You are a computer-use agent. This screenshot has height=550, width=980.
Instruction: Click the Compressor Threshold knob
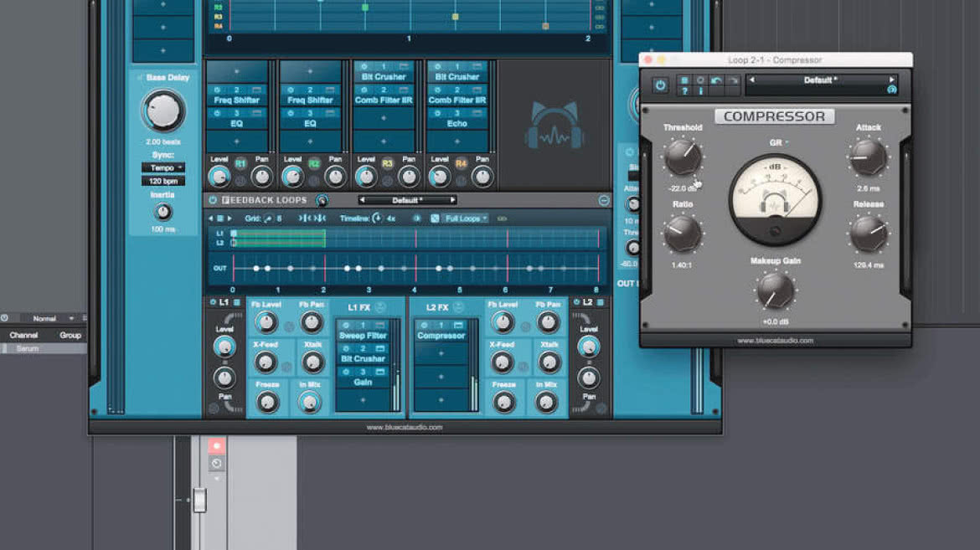coord(683,157)
